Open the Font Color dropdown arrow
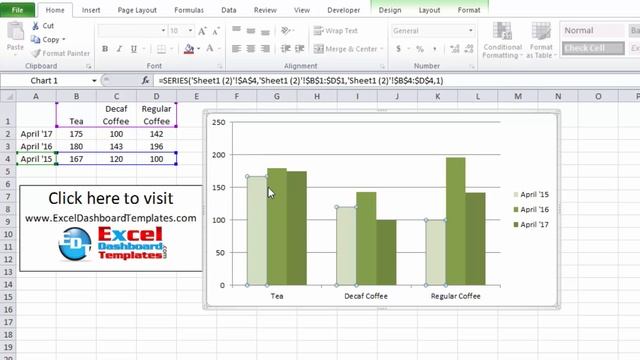Screen dimensions: 640x360 pyautogui.click(x=219, y=49)
